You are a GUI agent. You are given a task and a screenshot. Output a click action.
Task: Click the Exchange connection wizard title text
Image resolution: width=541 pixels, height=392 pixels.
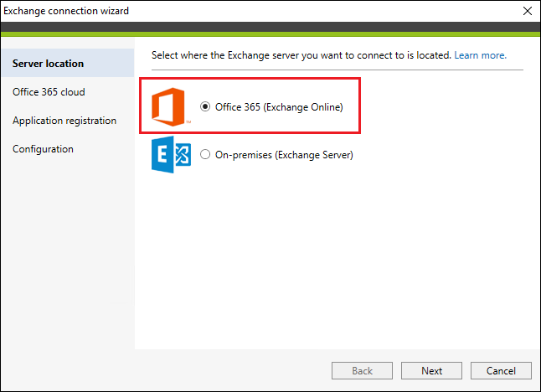pos(66,11)
